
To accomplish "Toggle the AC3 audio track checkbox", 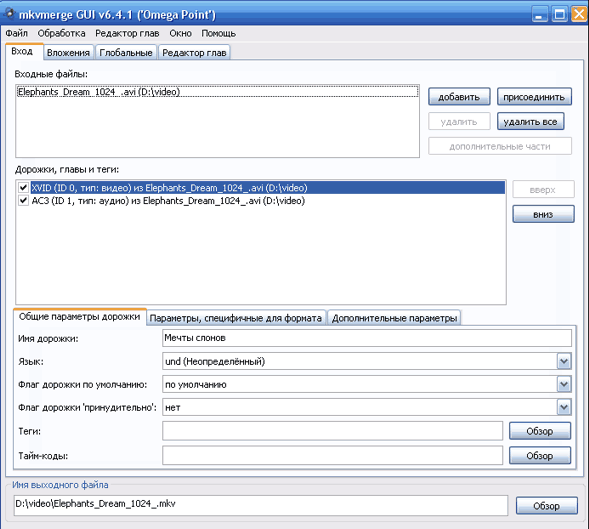I will click(23, 200).
